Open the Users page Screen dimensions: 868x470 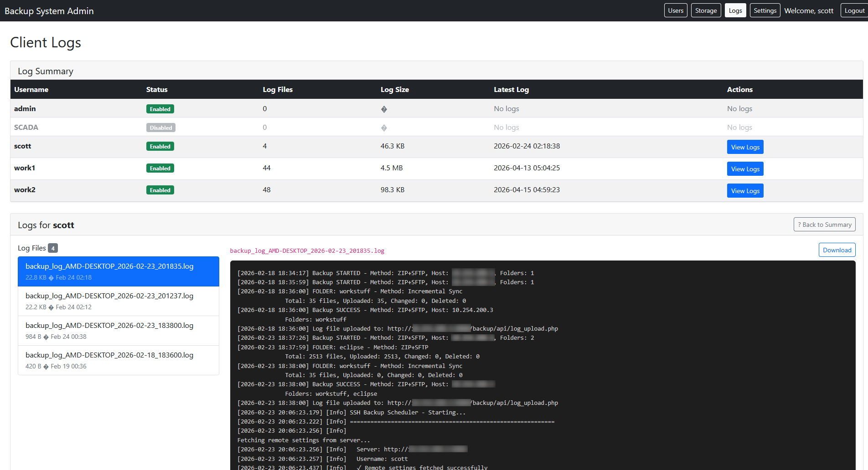[x=676, y=10]
